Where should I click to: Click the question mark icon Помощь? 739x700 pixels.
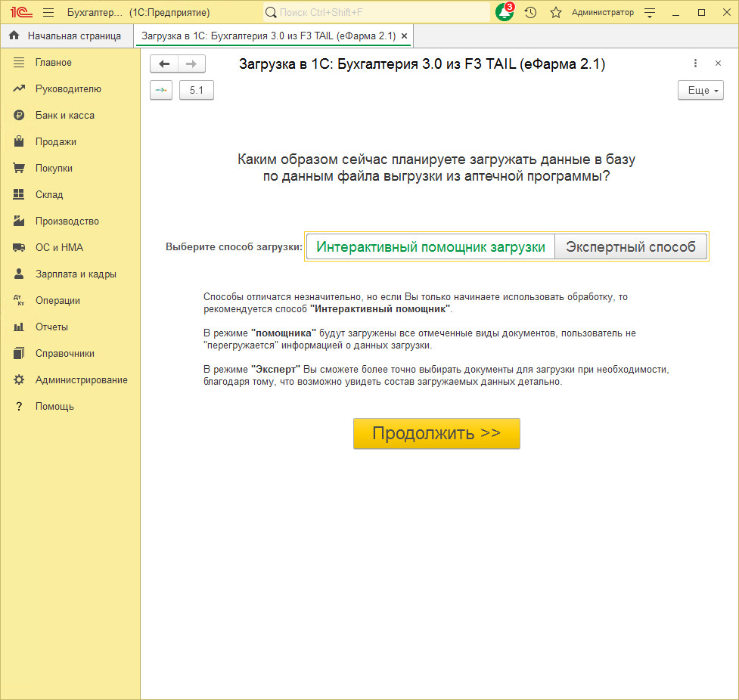(x=19, y=406)
